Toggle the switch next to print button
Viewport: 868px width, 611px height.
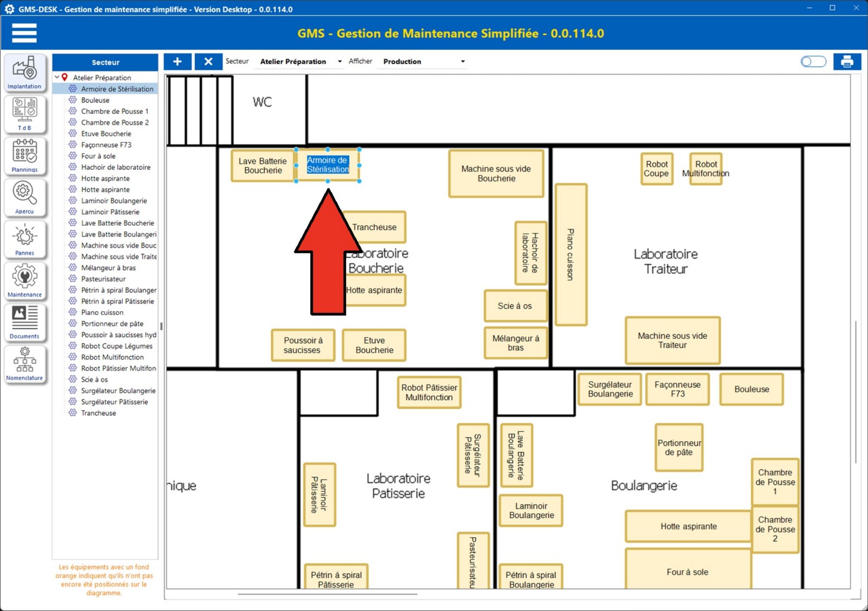pyautogui.click(x=813, y=62)
